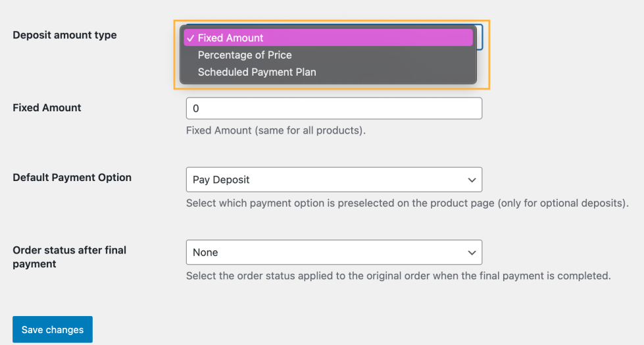Viewport: 644px width, 345px height.
Task: Click the Default Payment Option label
Action: pyautogui.click(x=72, y=177)
